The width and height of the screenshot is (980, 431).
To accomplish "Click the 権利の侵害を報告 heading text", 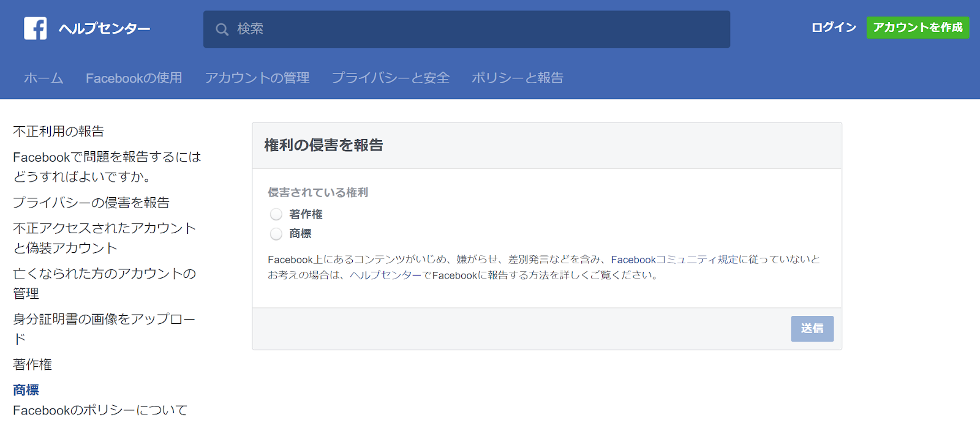I will point(323,145).
